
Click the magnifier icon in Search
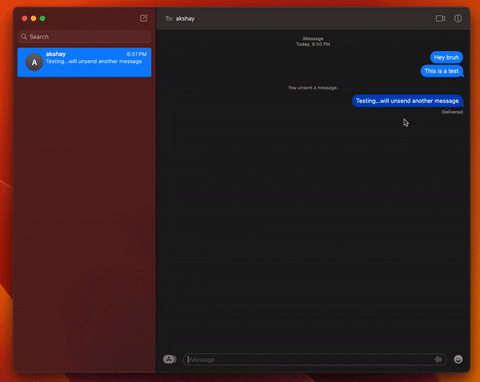pos(24,37)
